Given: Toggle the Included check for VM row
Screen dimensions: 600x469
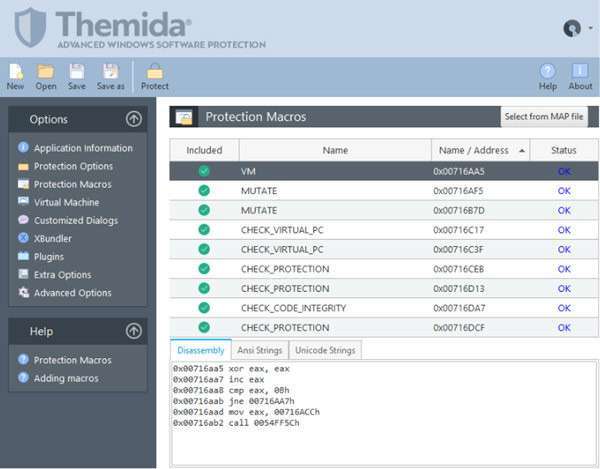Looking at the screenshot, I should [204, 172].
